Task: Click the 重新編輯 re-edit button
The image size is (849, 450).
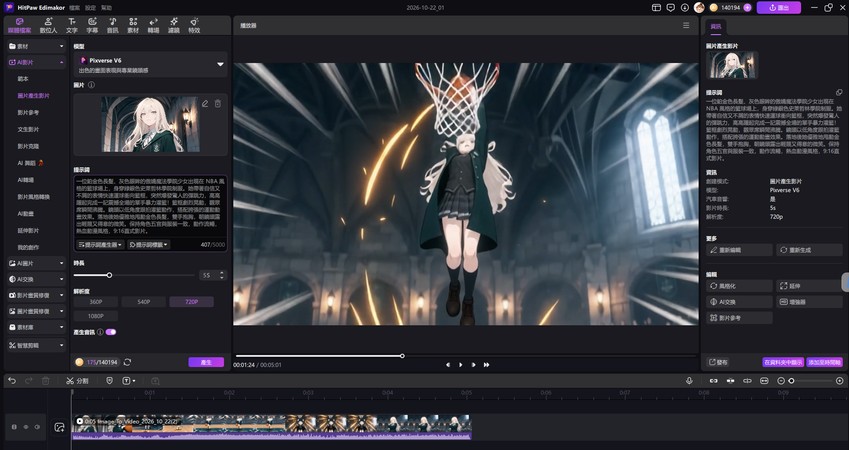Action: [739, 250]
